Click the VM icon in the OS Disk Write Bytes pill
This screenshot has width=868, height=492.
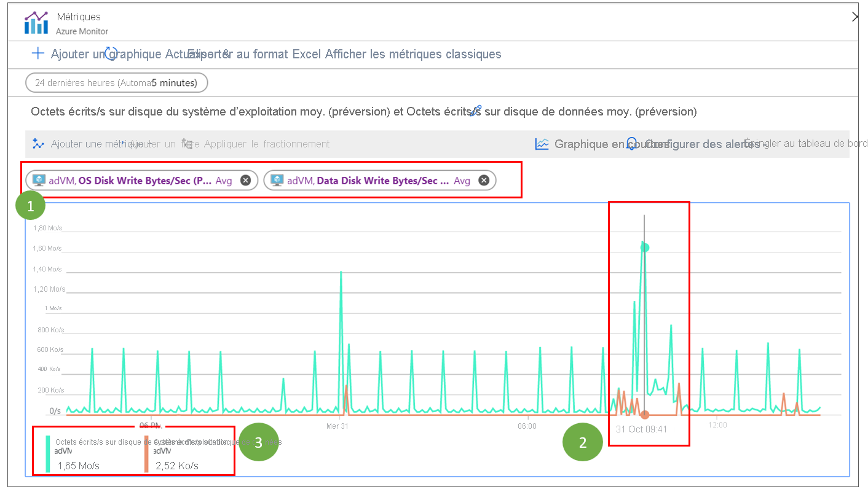click(40, 181)
